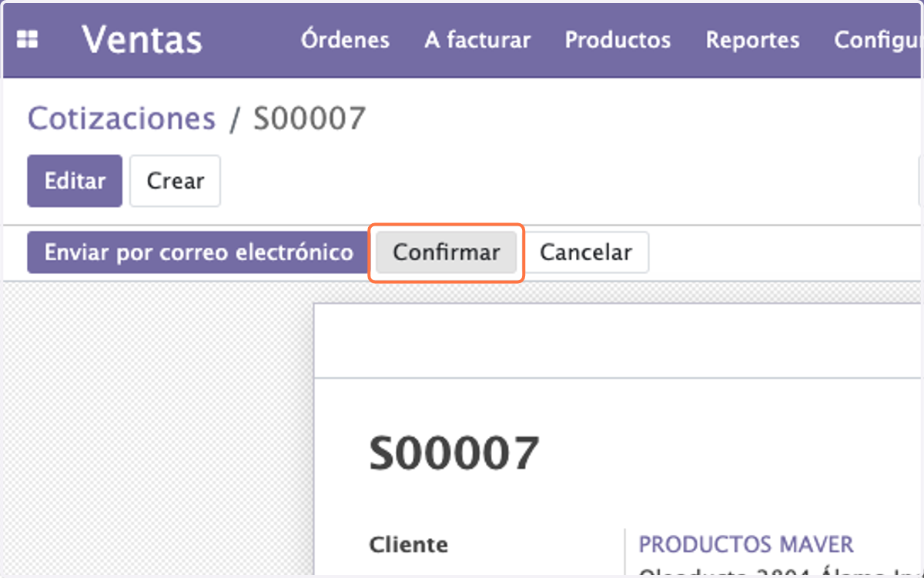Go back to Cotizaciones breadcrumb
The width and height of the screenshot is (924, 578).
click(122, 119)
